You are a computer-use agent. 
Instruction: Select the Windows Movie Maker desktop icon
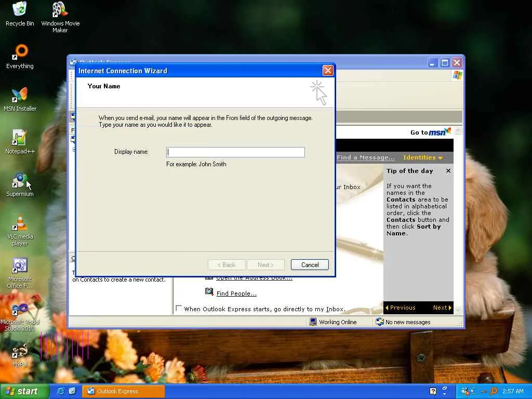pos(60,17)
